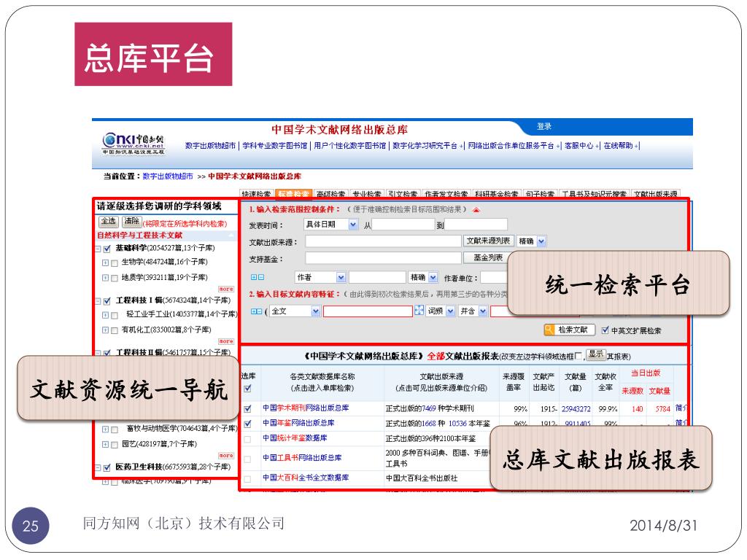Click the CNKI 中国知网 logo
The width and height of the screenshot is (747, 560).
[133, 144]
